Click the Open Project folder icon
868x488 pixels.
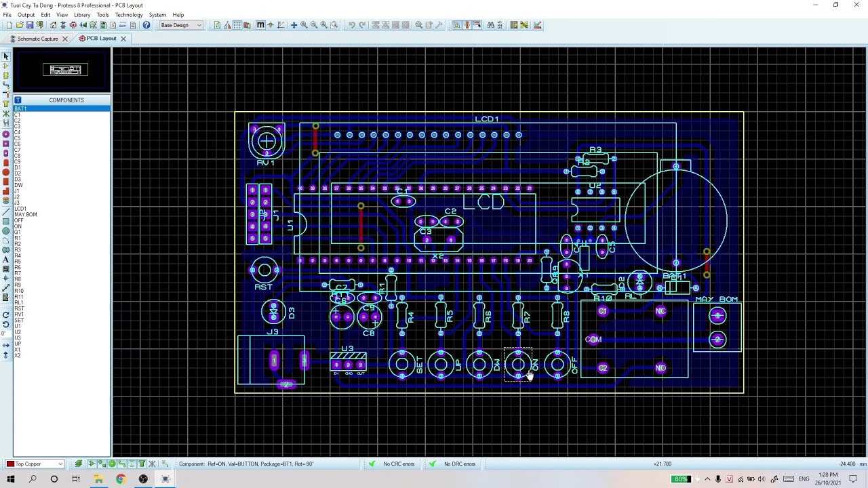pos(20,25)
